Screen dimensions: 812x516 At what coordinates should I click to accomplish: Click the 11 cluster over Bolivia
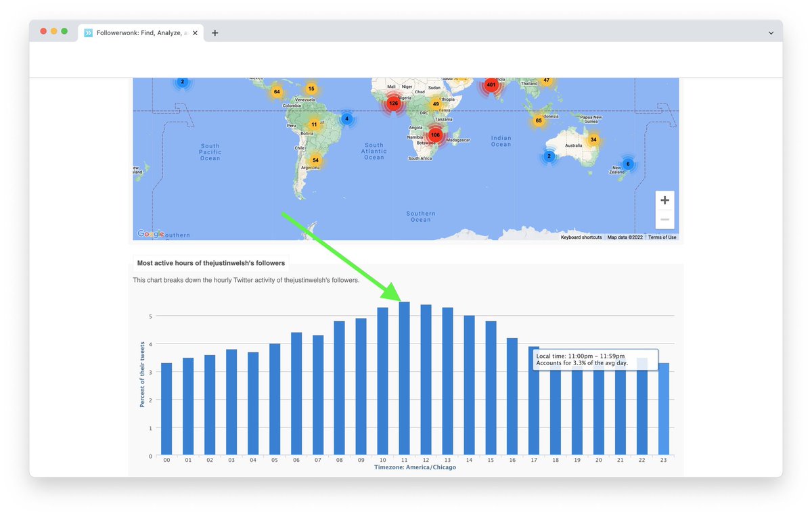(314, 124)
